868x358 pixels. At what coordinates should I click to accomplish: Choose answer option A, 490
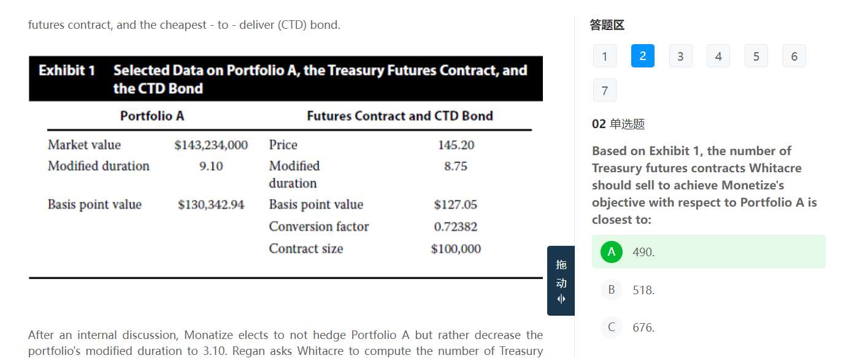coord(708,252)
